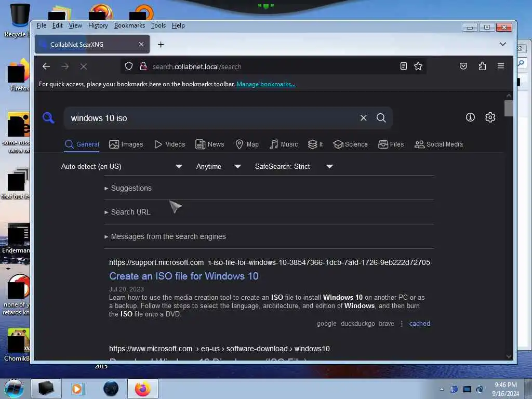Open Create an ISO file for Windows 10
The height and width of the screenshot is (399, 532).
click(x=183, y=276)
